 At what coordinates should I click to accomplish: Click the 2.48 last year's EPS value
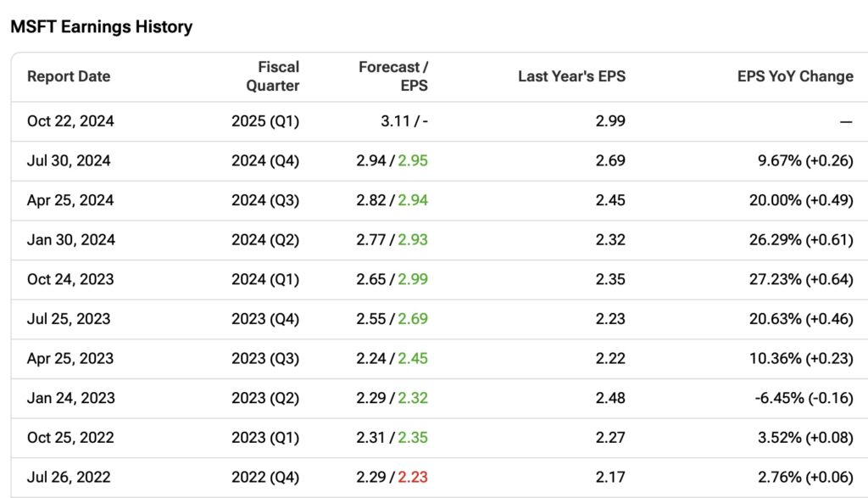pos(610,398)
